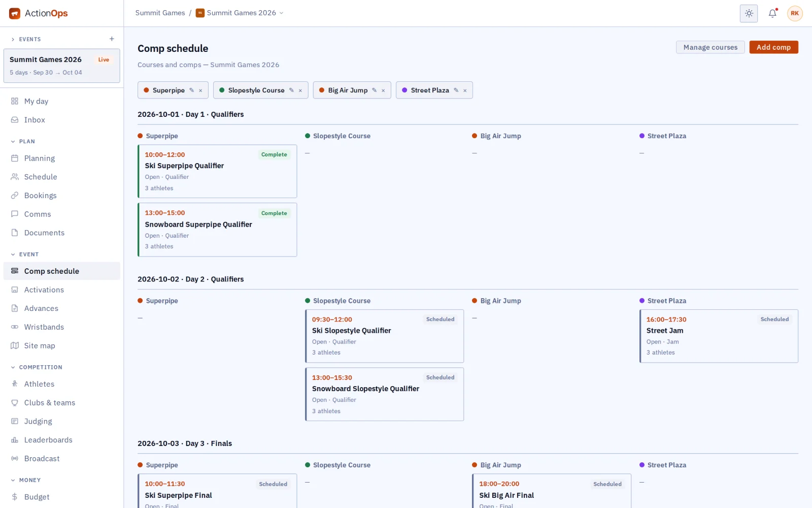Remove the Street Plaza course chip
The height and width of the screenshot is (508, 812).
click(x=465, y=90)
